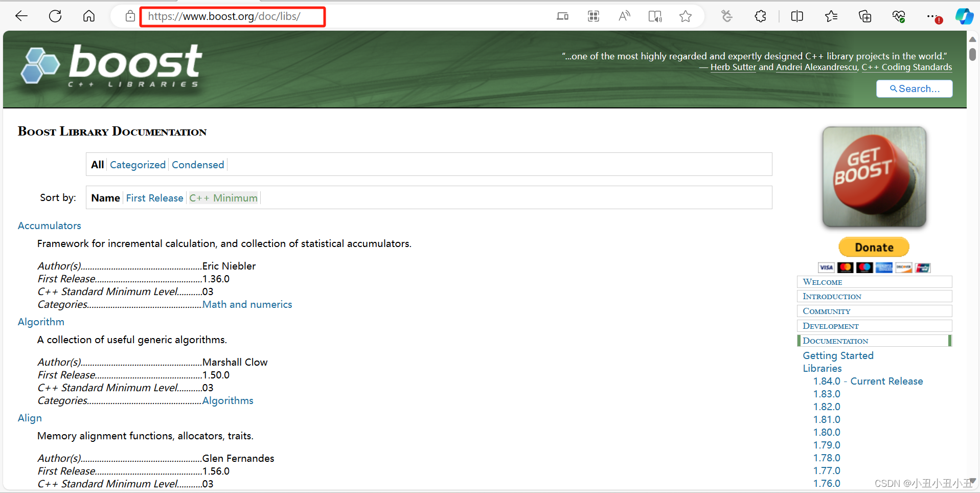Follow the Andrei Alexandrescu link
The image size is (980, 493).
click(816, 67)
